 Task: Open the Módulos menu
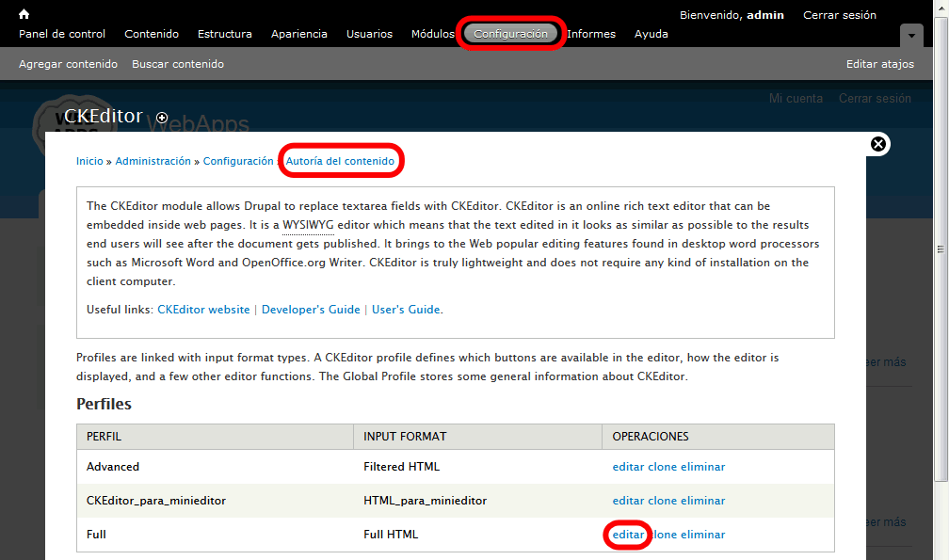[x=433, y=34]
